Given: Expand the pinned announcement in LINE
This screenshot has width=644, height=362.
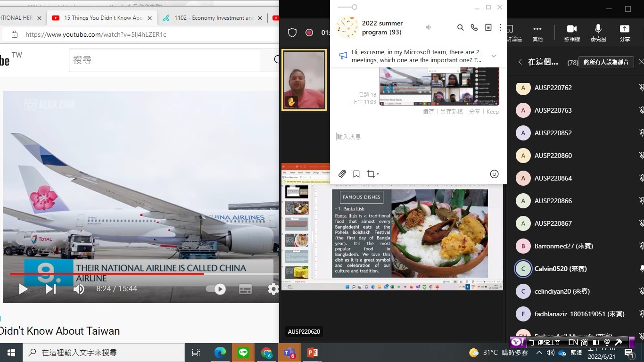Looking at the screenshot, I should pos(494,56).
